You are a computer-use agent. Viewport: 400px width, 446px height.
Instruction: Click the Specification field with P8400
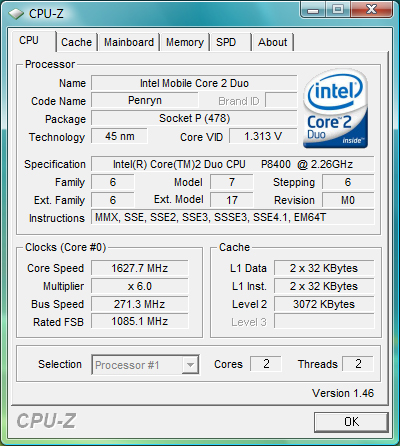(x=233, y=164)
